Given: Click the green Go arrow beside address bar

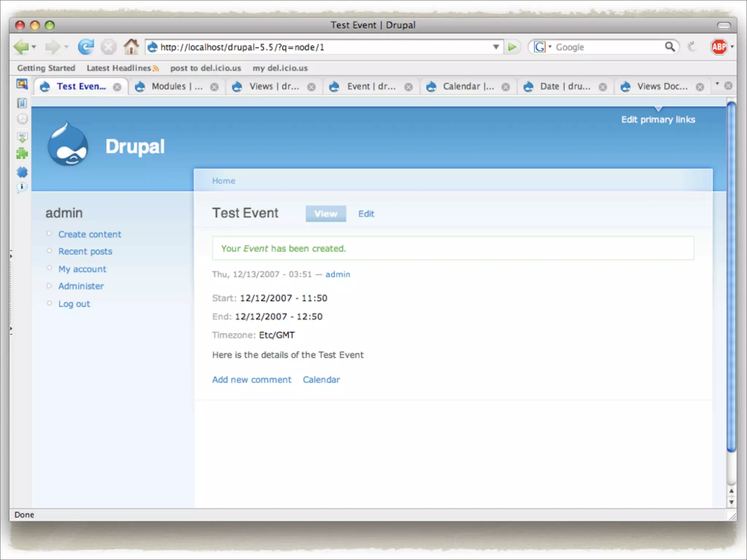Looking at the screenshot, I should [x=512, y=47].
